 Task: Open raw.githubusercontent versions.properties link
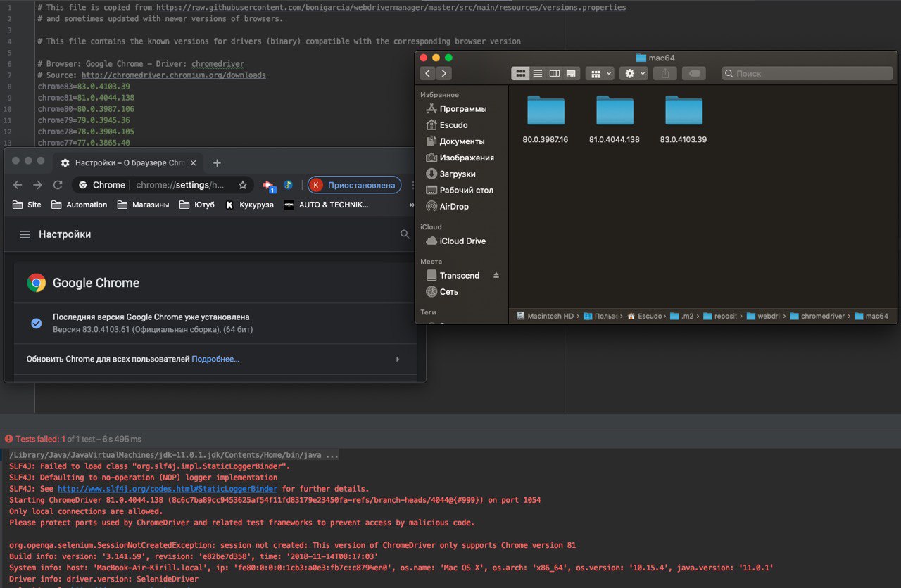pyautogui.click(x=391, y=7)
